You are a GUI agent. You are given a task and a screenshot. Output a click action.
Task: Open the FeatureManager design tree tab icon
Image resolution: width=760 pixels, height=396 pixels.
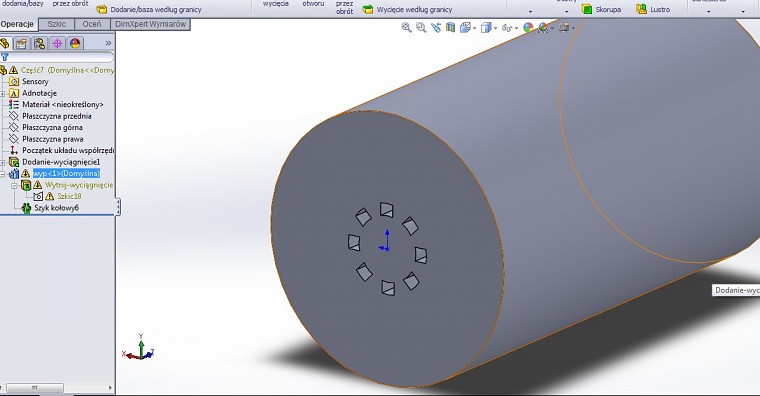click(5, 44)
